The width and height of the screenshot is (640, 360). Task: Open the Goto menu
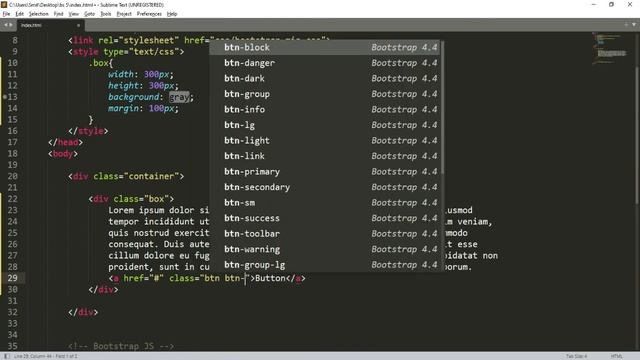[x=89, y=14]
